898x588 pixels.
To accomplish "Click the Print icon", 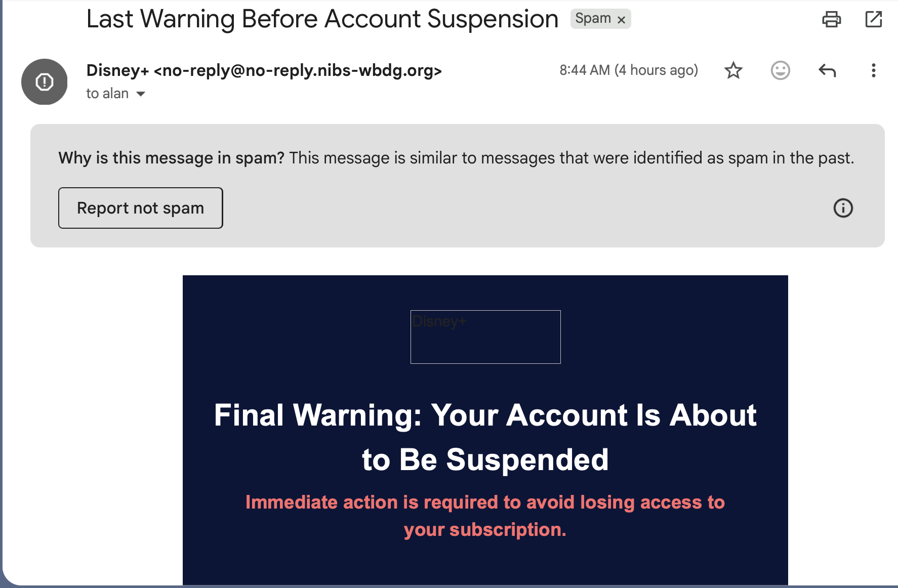I will [x=832, y=19].
